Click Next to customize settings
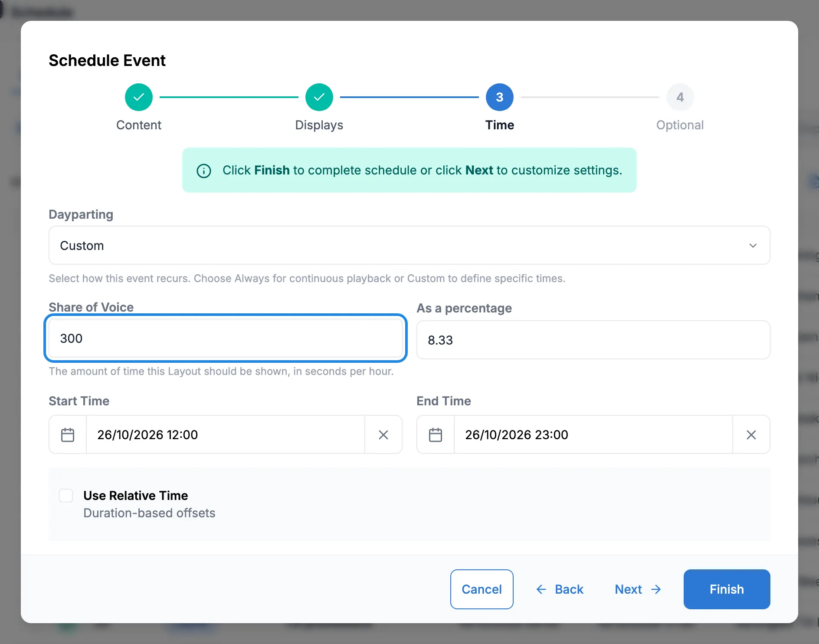The image size is (819, 644). pyautogui.click(x=638, y=589)
